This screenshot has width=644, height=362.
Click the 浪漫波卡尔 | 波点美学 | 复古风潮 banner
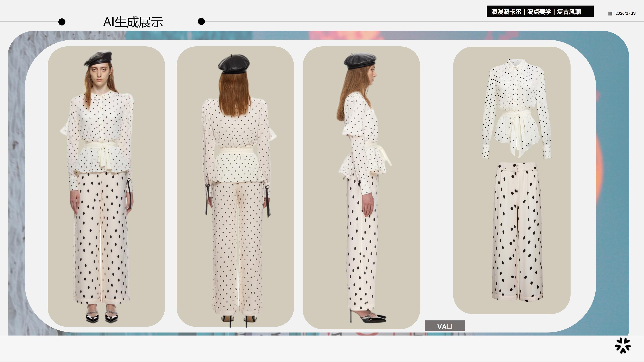(x=540, y=12)
